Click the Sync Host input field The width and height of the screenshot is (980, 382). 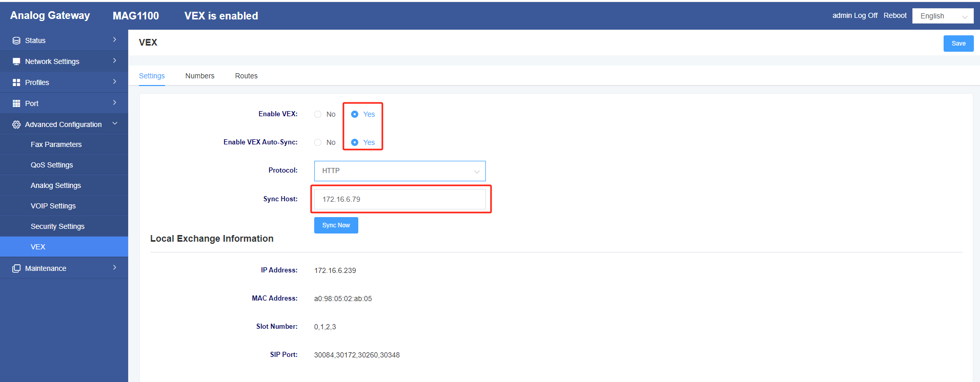click(400, 199)
